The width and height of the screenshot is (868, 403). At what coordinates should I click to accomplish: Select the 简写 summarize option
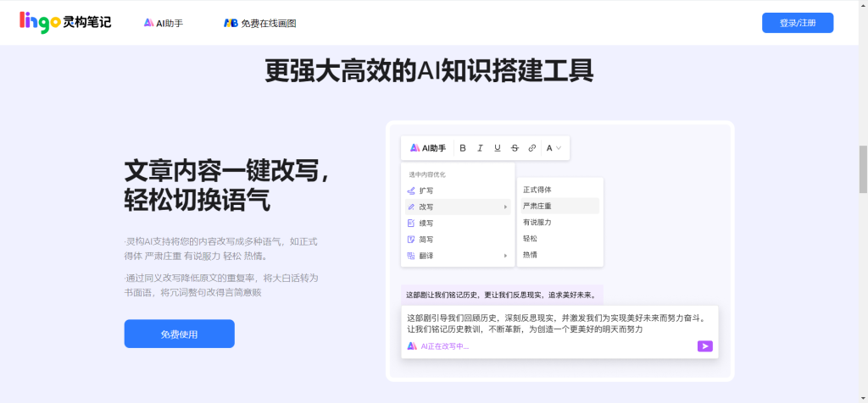(x=426, y=240)
